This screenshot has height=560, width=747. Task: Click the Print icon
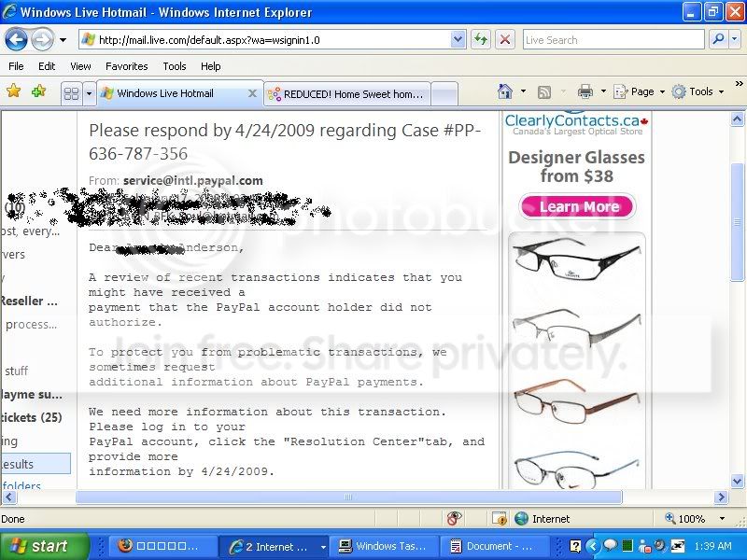(x=585, y=91)
